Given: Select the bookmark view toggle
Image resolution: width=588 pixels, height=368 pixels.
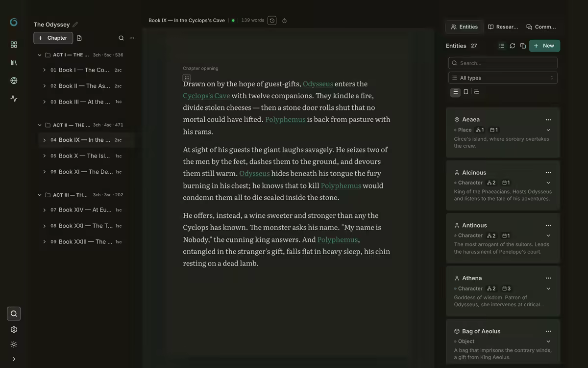Looking at the screenshot, I should 466,92.
